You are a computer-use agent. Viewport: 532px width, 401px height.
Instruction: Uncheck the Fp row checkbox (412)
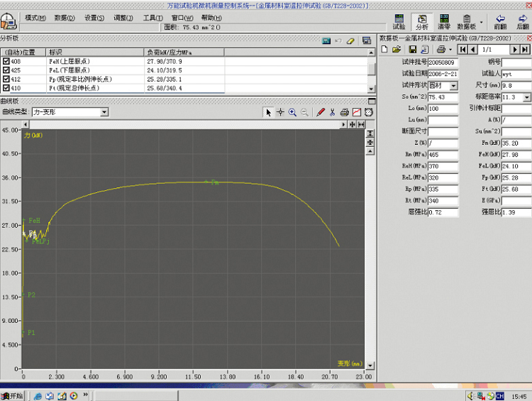(x=6, y=79)
